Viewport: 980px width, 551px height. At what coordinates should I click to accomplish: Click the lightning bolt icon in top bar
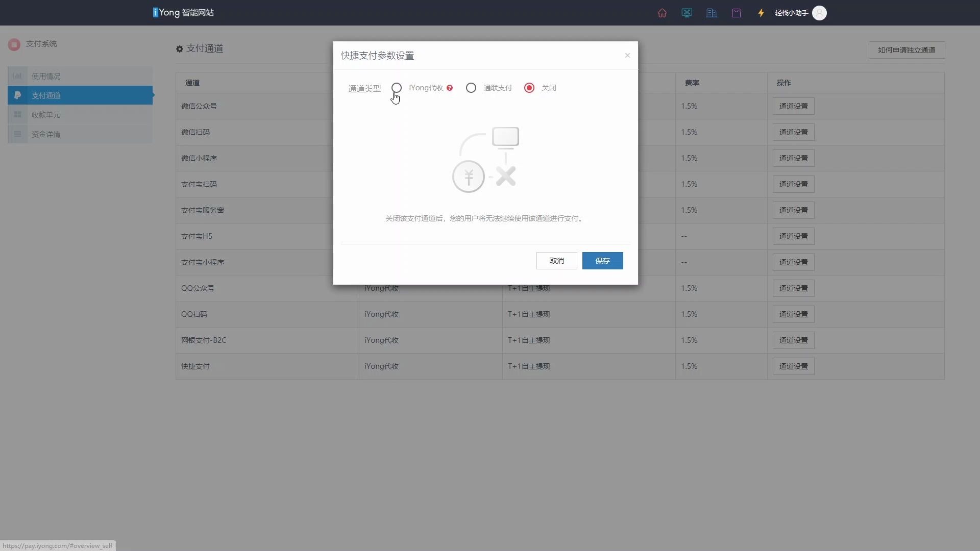point(760,13)
